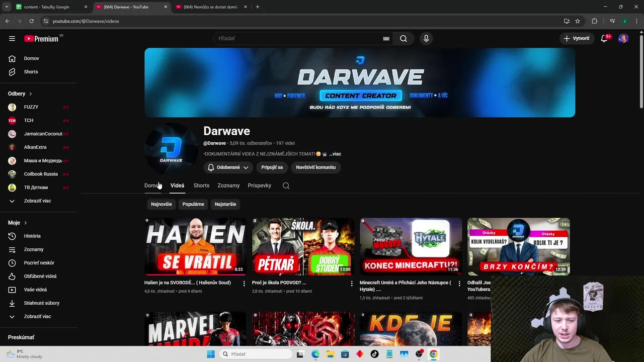Screen dimensions: 644x362
Task: Select the Najnovšie sort chip
Action: (162, 204)
